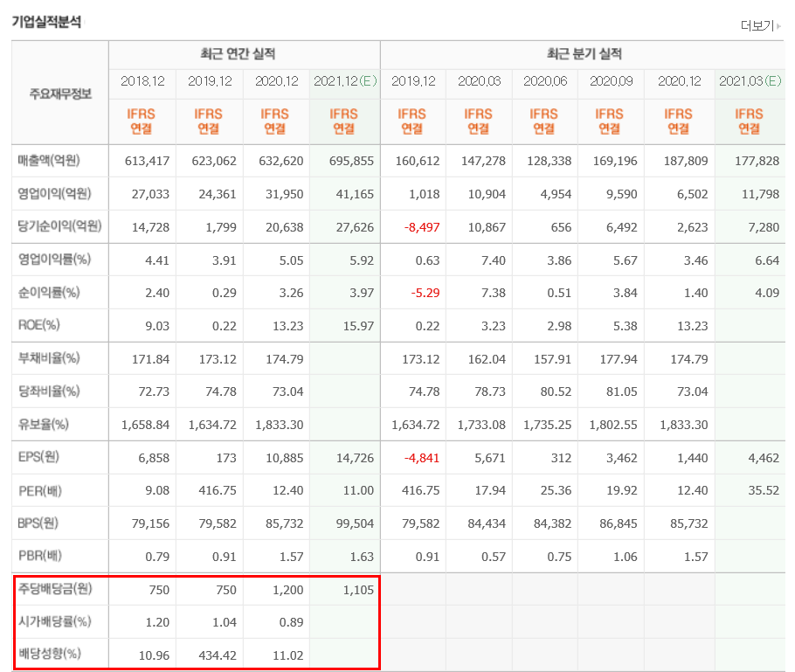Select the 2020.03 quarter header
The height and width of the screenshot is (672, 795).
tap(479, 81)
